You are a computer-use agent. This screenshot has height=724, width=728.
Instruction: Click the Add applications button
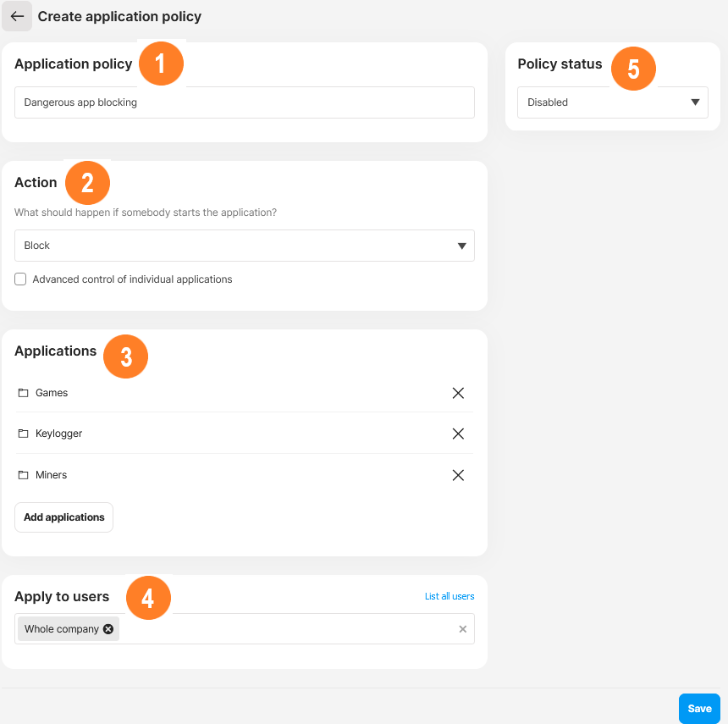pos(63,517)
